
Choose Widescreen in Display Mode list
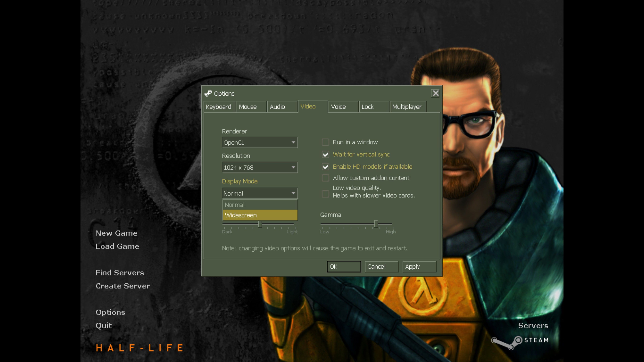(260, 215)
